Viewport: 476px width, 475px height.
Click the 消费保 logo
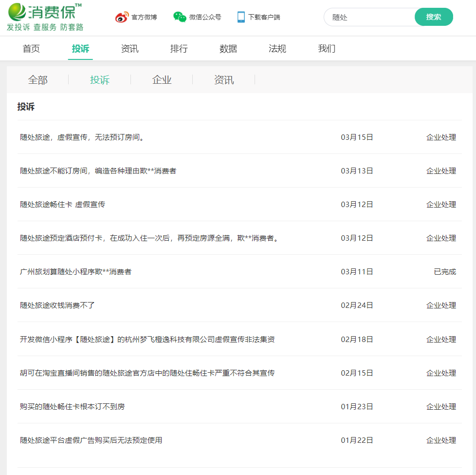point(45,17)
